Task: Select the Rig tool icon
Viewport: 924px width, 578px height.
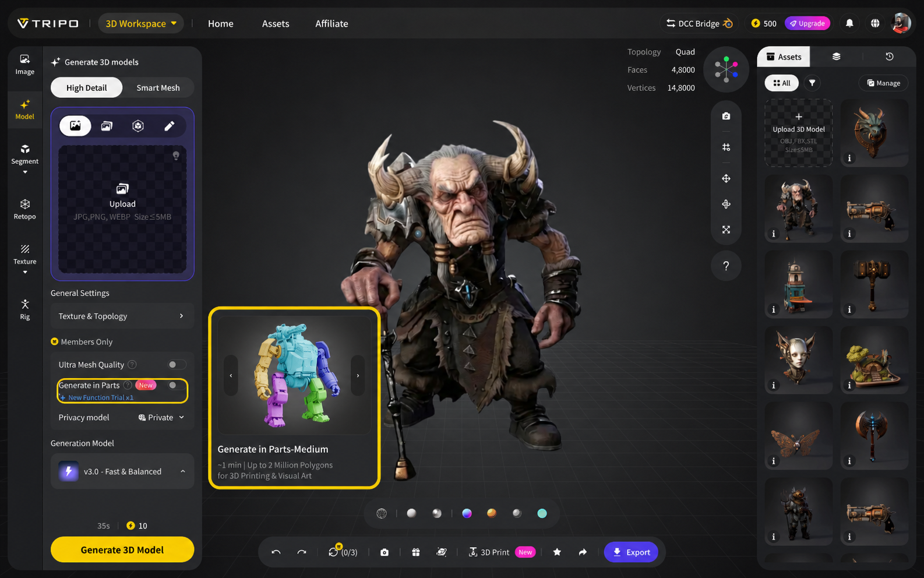Action: point(24,309)
